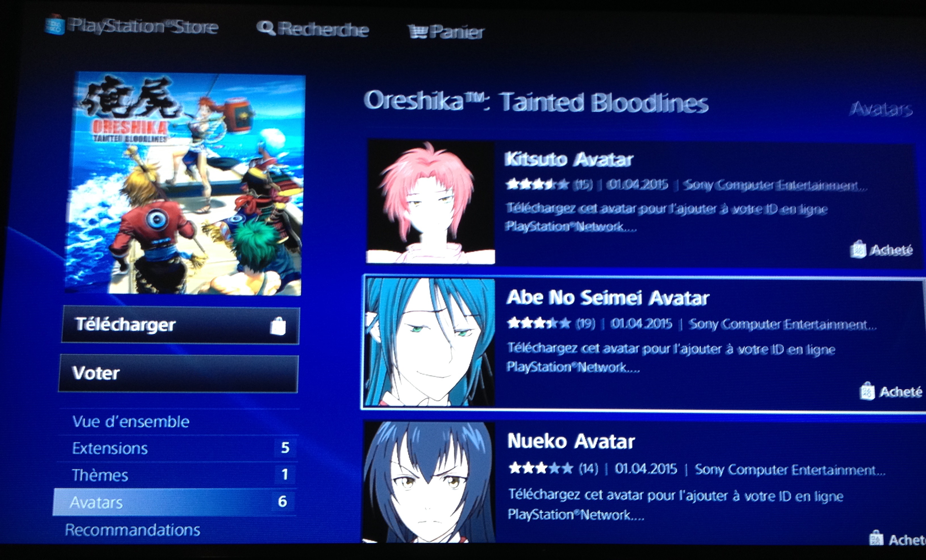Click the star rating of Nueko Avatar
Image resolution: width=926 pixels, height=560 pixels.
541,468
